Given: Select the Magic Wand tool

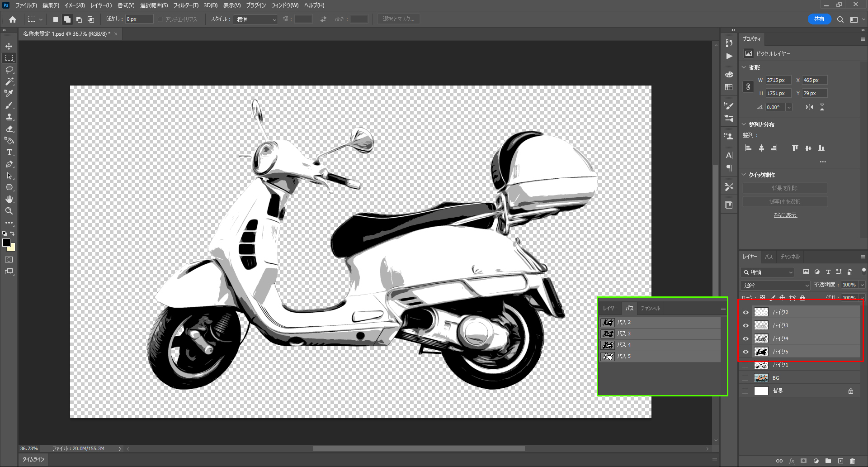Looking at the screenshot, I should click(x=9, y=81).
